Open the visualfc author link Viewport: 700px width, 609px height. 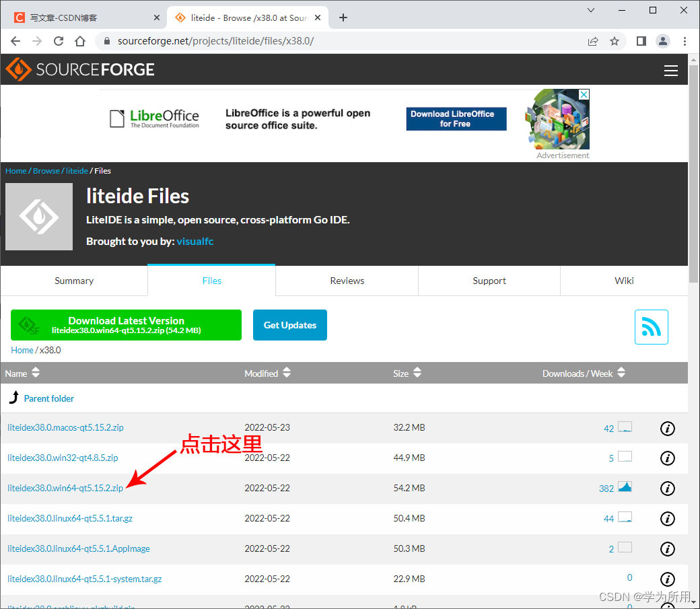195,242
